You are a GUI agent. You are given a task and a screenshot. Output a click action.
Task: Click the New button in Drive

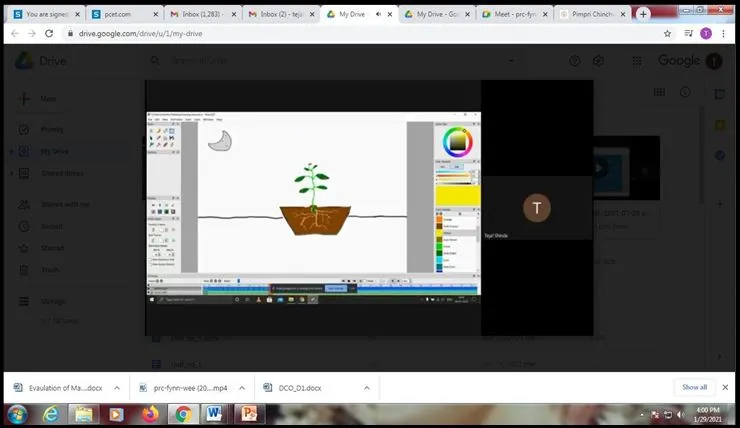pos(38,99)
